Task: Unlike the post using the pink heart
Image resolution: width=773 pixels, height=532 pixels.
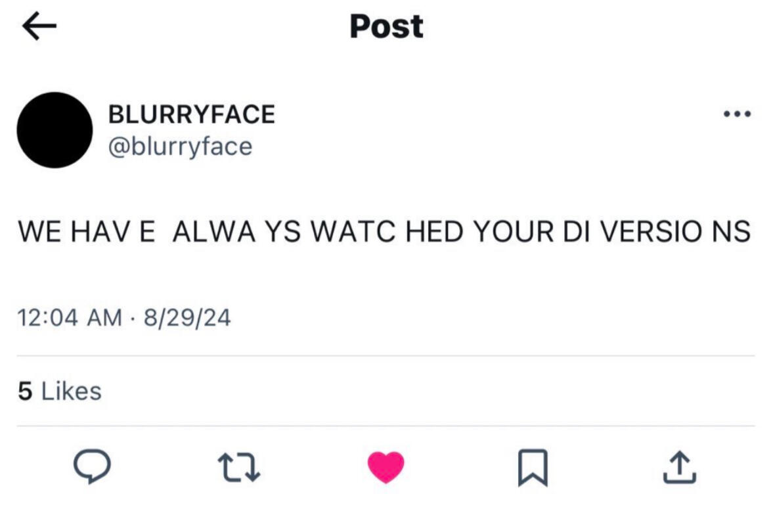Action: pos(386,467)
